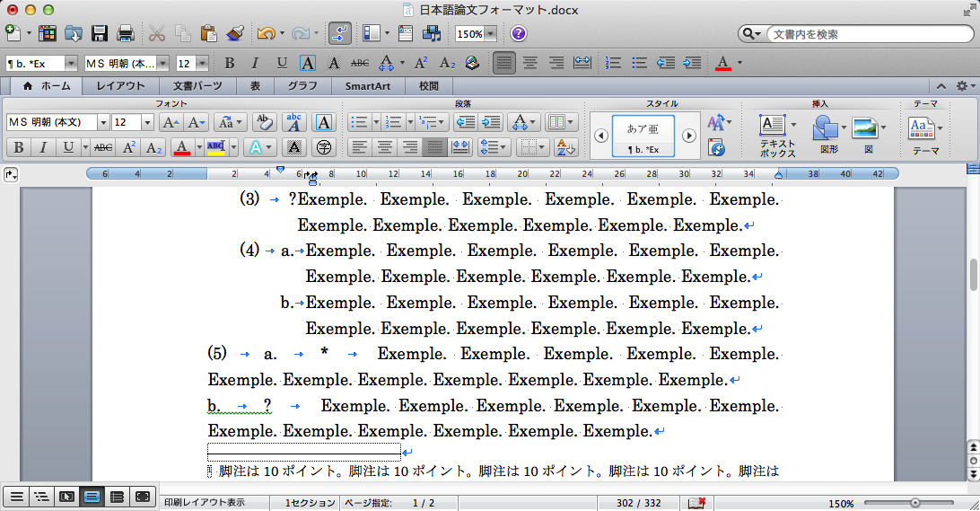Increase indent in the ribbon paragraph group
The height and width of the screenshot is (511, 980).
[491, 123]
